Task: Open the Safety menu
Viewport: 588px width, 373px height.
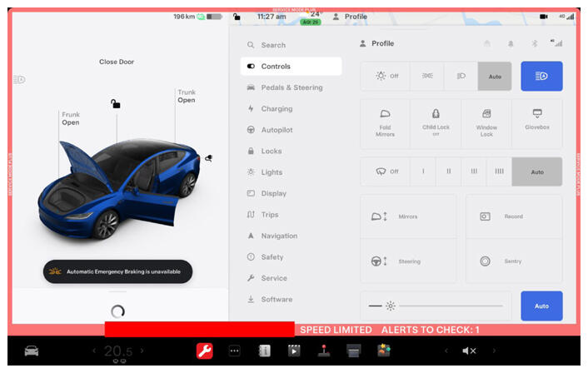Action: point(291,256)
